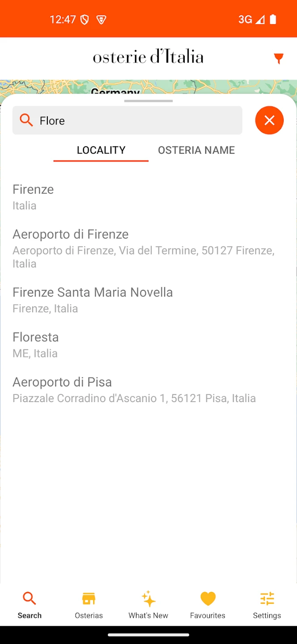Pick Firenze Santa Maria Novella result
The height and width of the screenshot is (644, 297).
coord(93,300)
